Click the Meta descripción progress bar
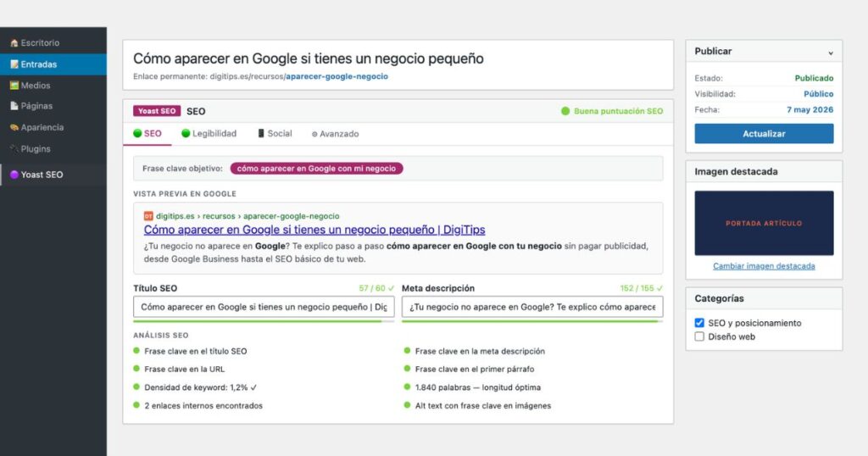 532,321
